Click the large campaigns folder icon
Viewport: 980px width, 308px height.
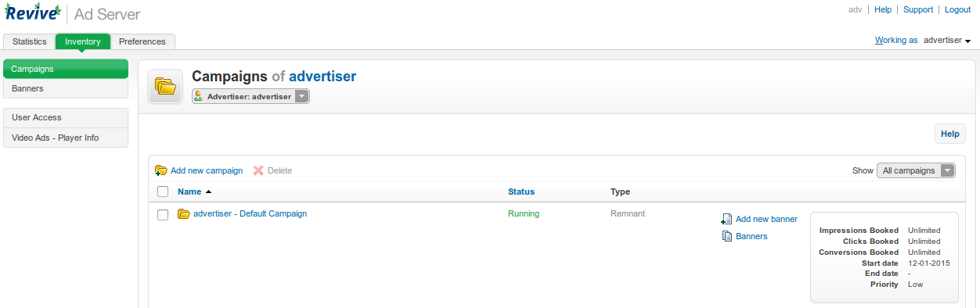[x=165, y=86]
